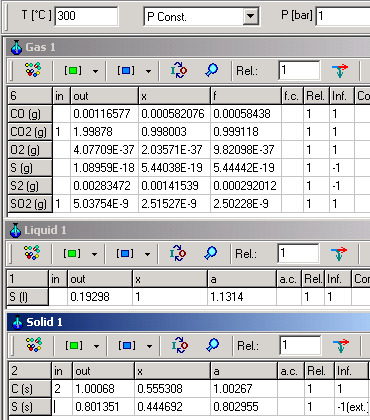Expand green bracket dropdown arrow in Gas 1
This screenshot has width=370, height=420.
click(95, 71)
